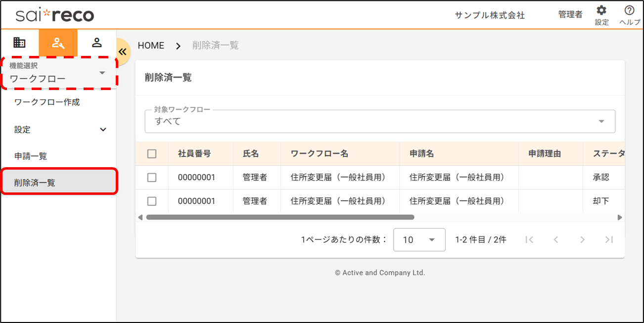Select 申請一覧 in the sidebar

coord(31,156)
